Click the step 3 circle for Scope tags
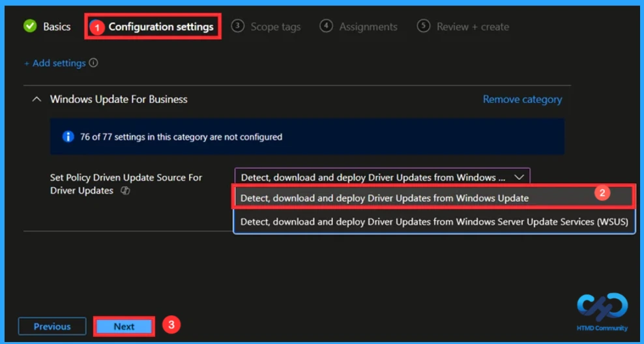Screen dimensions: 644x344 [x=237, y=26]
